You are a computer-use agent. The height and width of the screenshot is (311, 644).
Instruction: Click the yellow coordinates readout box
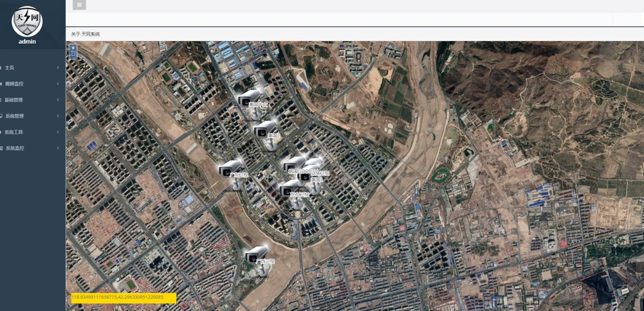point(124,298)
